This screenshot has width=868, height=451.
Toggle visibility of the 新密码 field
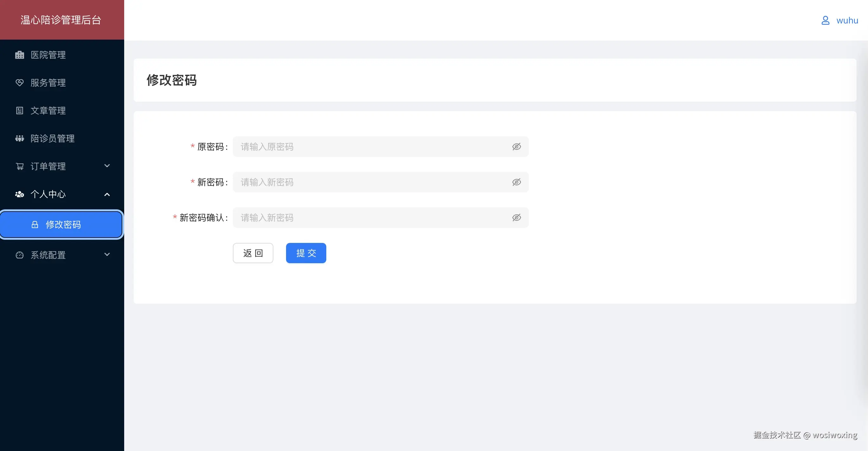pos(516,182)
